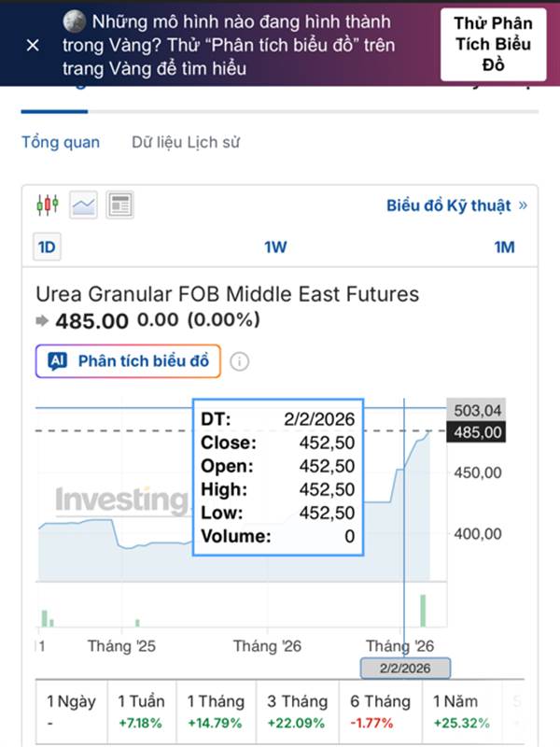560x747 pixels.
Task: Select the 1M chart interval
Action: pyautogui.click(x=504, y=247)
